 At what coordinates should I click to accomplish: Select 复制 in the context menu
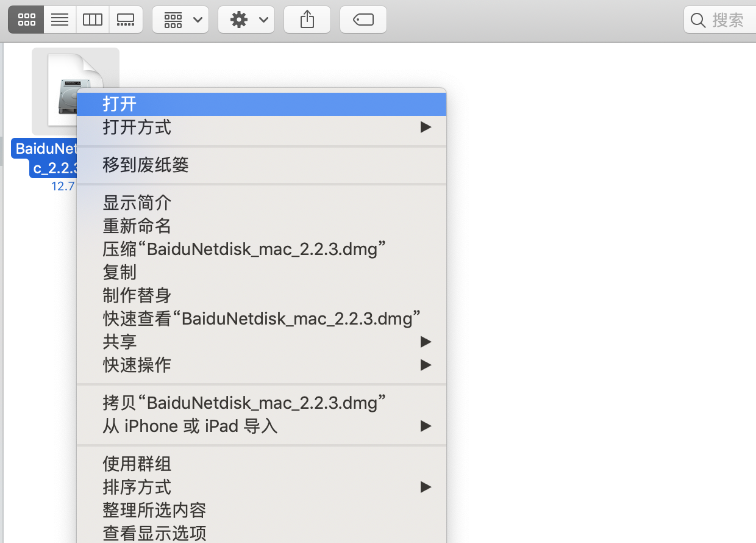pos(262,272)
